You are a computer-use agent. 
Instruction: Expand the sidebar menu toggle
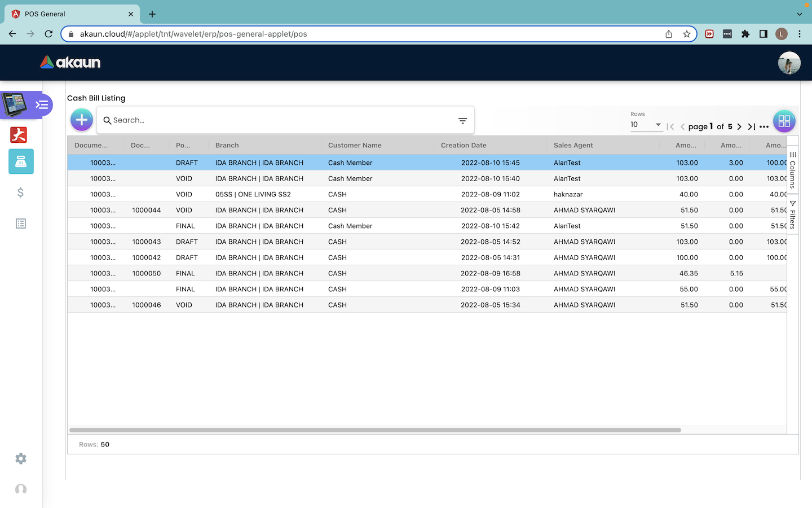pos(42,105)
